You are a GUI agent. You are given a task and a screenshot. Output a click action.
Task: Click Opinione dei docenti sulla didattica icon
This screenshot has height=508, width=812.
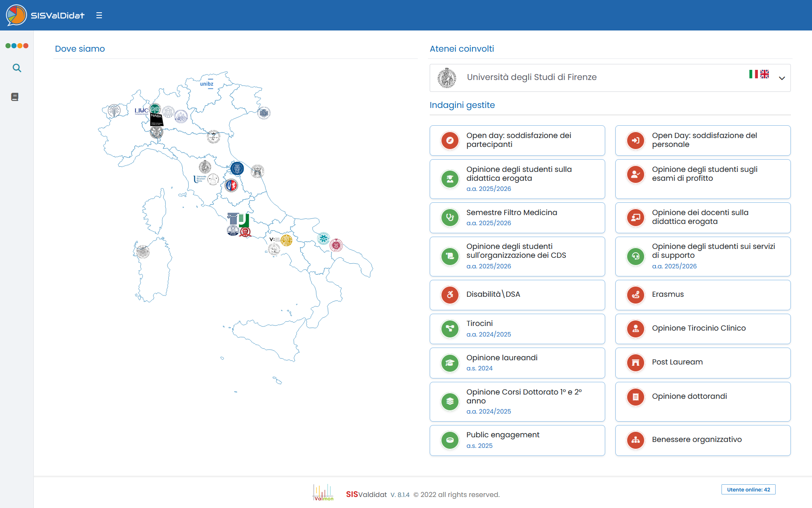coord(636,218)
